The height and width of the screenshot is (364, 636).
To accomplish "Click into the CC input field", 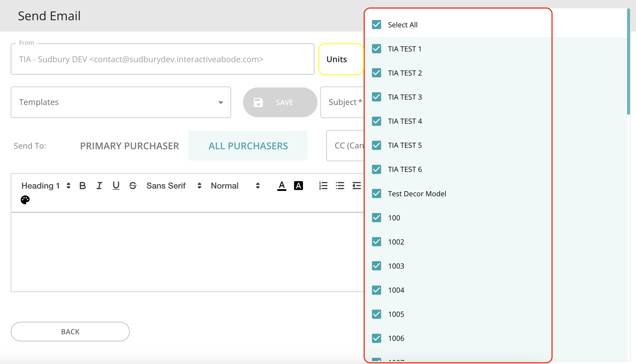I will 345,146.
